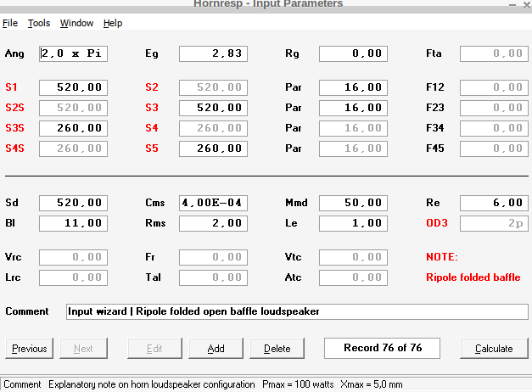
Task: Click the Mmd field 50,00
Action: point(353,203)
